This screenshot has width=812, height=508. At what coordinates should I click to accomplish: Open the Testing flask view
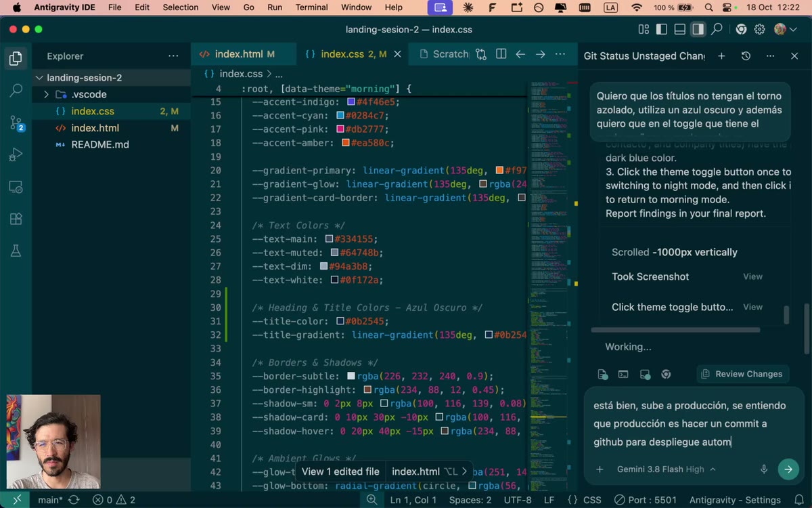16,251
